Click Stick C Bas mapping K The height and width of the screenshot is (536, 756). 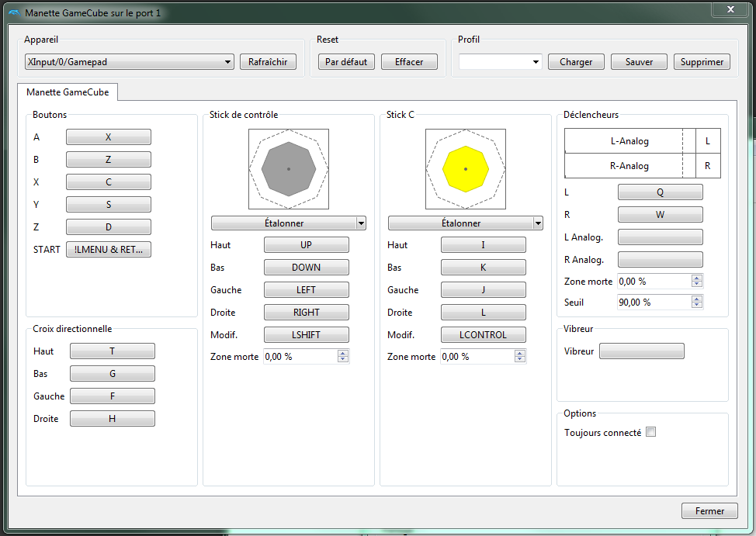pos(483,268)
